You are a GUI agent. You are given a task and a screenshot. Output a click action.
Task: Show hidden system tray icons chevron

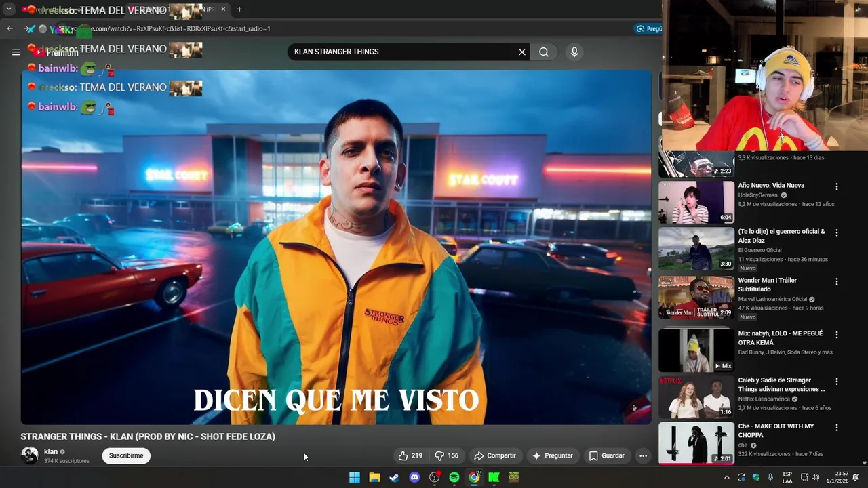coord(727,477)
